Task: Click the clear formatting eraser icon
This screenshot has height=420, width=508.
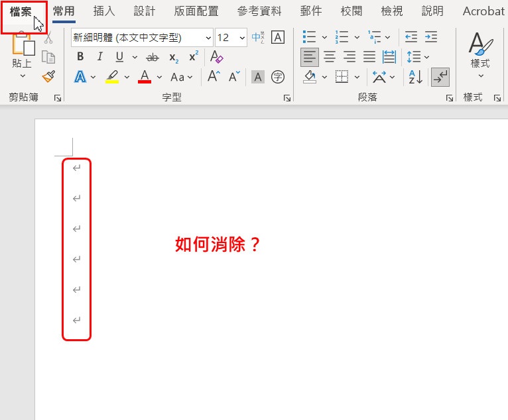Action: [x=216, y=57]
